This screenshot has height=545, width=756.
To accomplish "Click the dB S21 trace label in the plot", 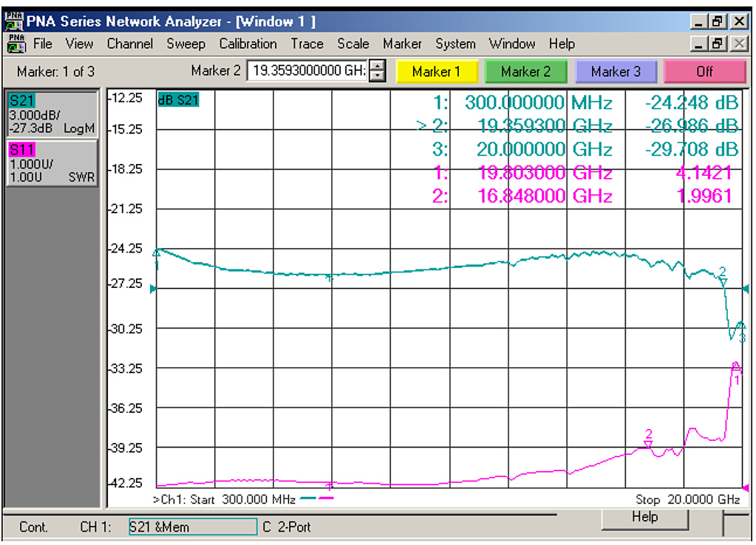I will (x=177, y=99).
